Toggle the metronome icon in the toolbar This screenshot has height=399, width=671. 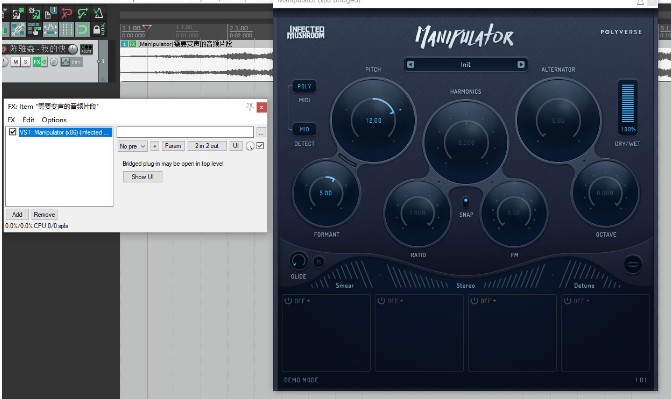(x=98, y=14)
